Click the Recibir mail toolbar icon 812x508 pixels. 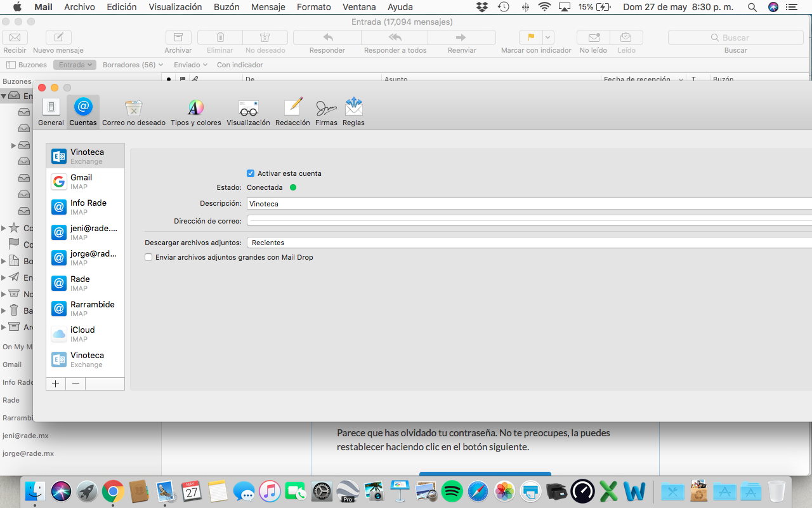tap(15, 38)
